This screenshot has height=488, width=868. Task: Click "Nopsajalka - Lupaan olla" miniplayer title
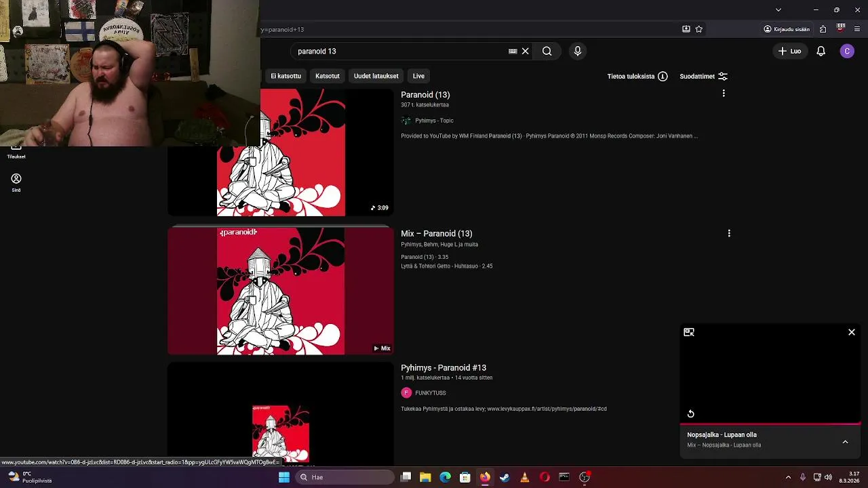point(722,435)
